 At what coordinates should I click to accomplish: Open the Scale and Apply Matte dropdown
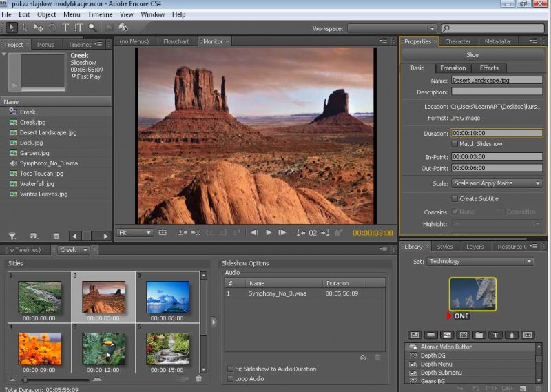click(497, 183)
